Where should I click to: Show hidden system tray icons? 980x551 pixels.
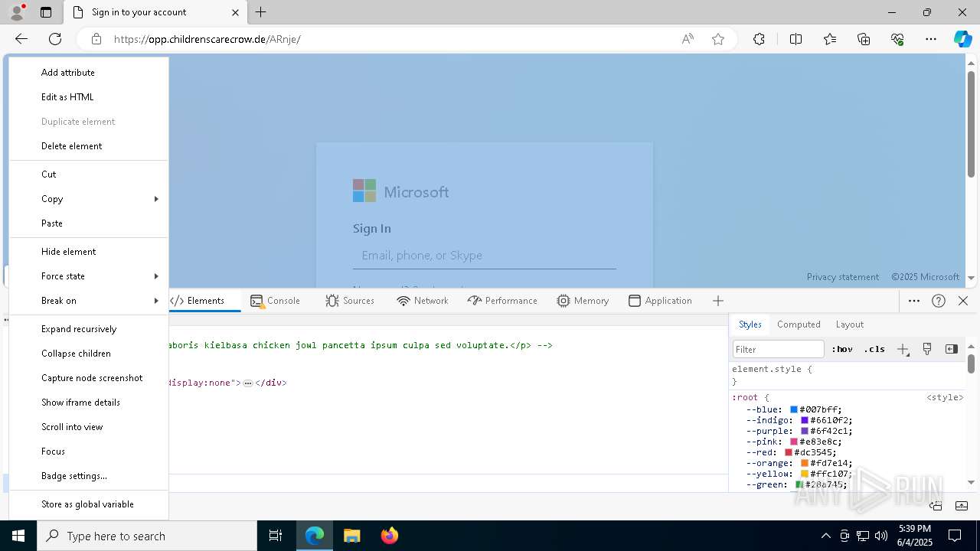(825, 536)
